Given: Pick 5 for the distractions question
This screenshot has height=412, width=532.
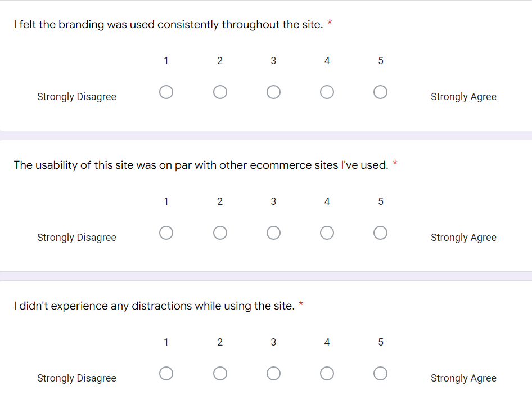Looking at the screenshot, I should coord(380,373).
